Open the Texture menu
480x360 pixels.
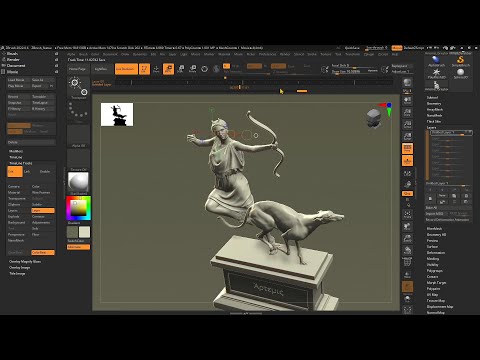(x=326, y=54)
